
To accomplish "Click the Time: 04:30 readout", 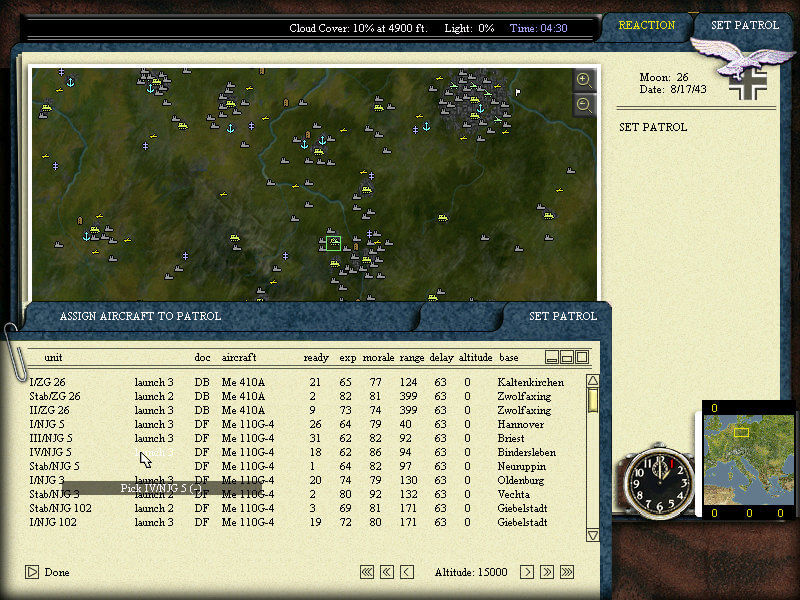I will point(538,28).
